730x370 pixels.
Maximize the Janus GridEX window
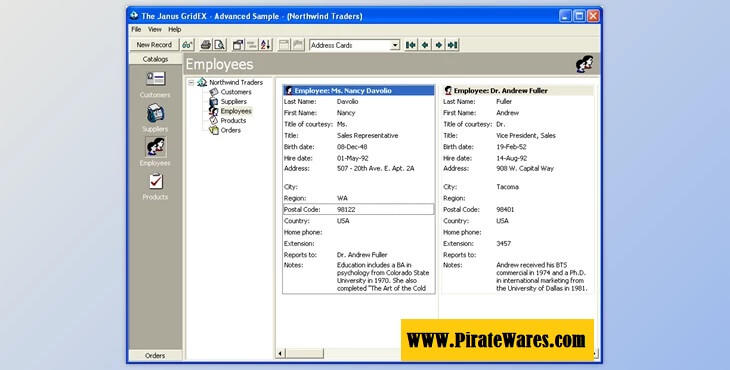coord(579,16)
